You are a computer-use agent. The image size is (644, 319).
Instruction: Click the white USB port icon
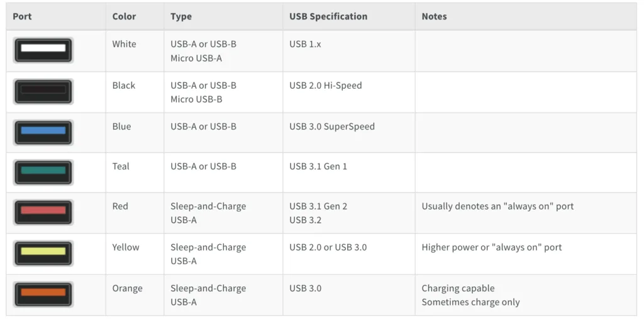click(x=43, y=50)
